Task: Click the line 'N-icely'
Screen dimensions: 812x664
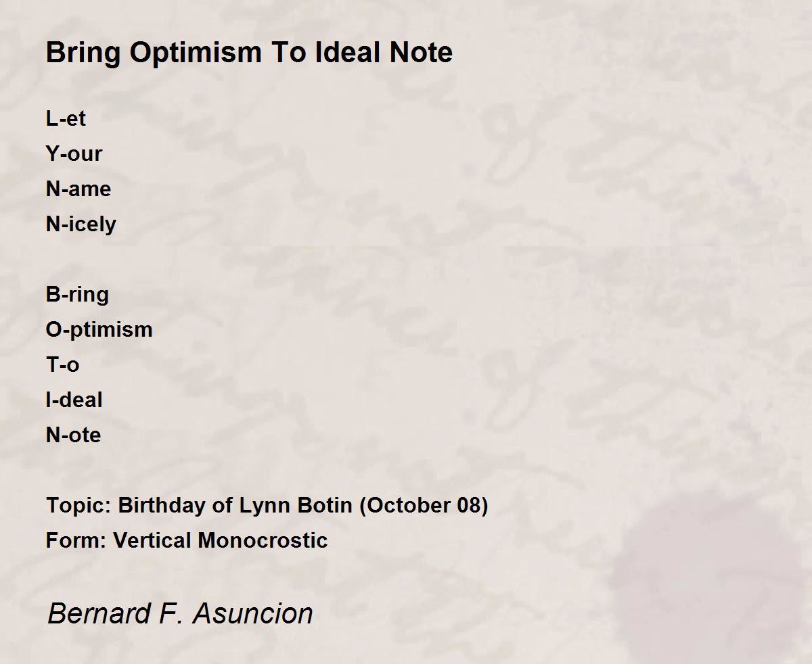Action: point(81,224)
